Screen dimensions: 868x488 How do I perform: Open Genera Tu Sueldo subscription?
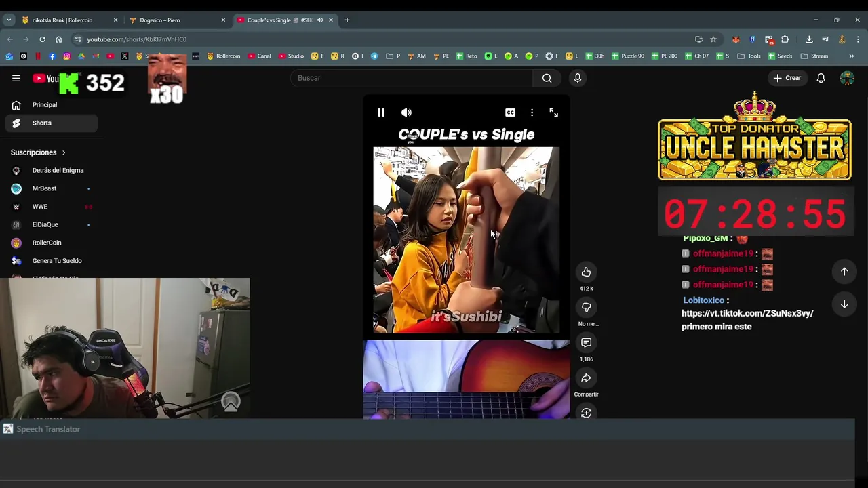52,261
